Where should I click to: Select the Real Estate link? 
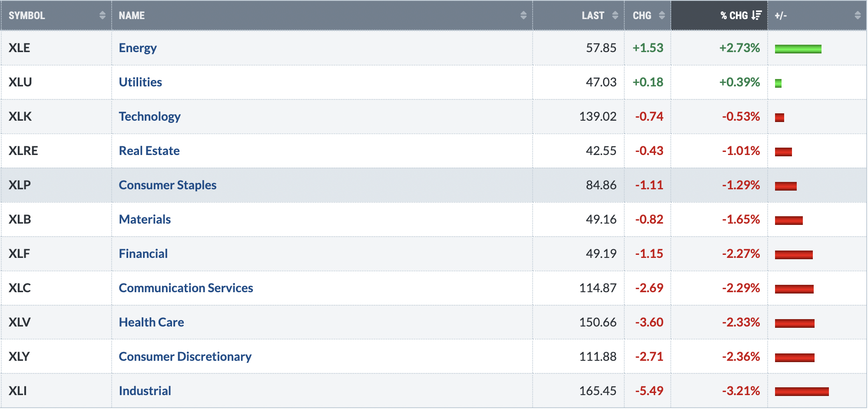coord(149,151)
